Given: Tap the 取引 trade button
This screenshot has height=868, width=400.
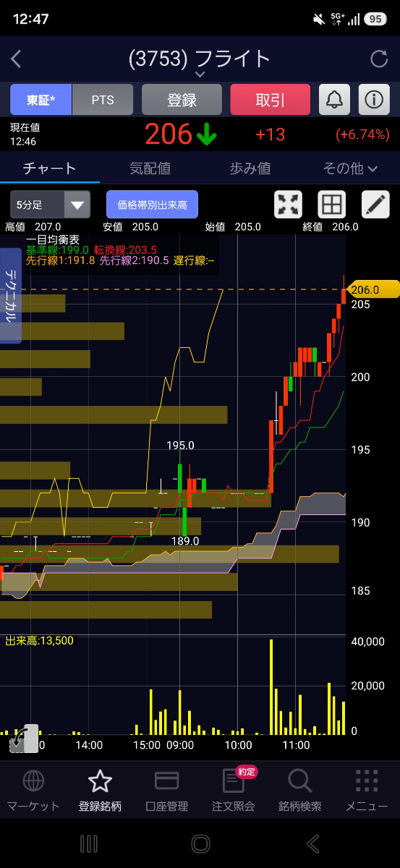Looking at the screenshot, I should (x=270, y=100).
